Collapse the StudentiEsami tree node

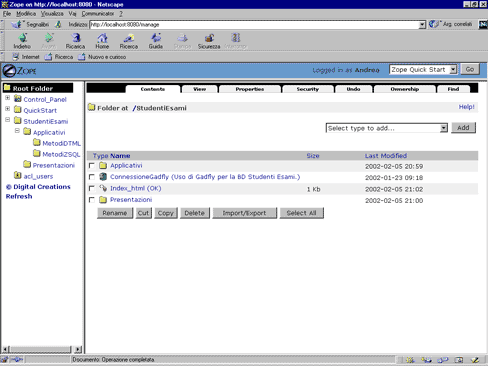point(7,120)
